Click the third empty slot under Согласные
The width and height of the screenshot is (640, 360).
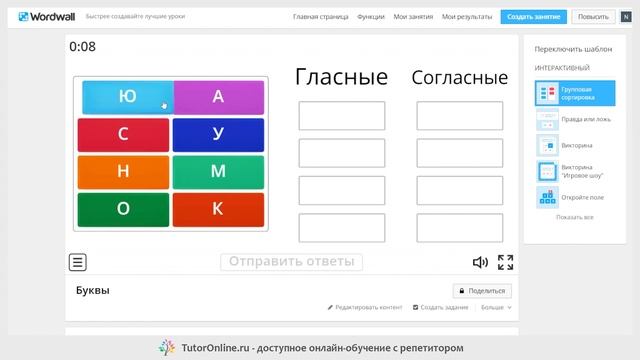460,191
